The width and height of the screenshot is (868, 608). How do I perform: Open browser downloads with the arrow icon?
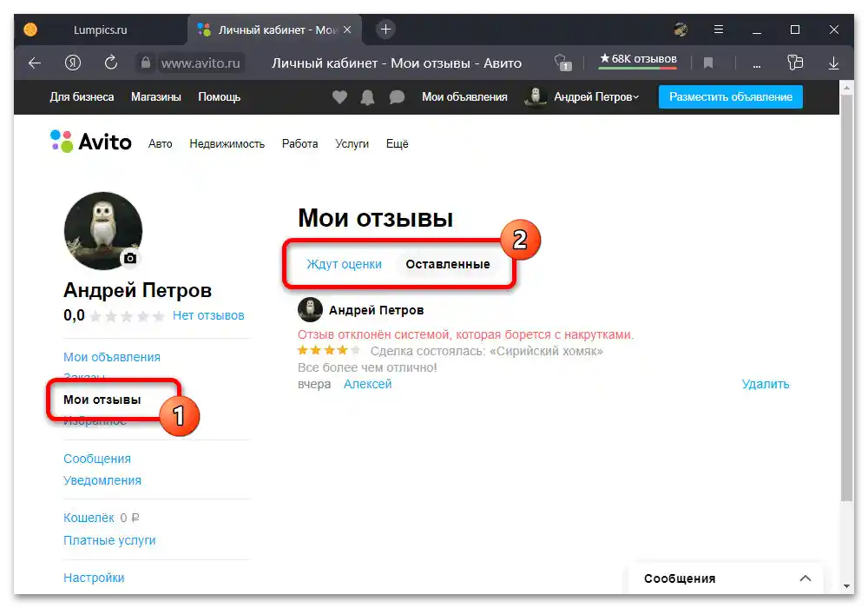833,63
